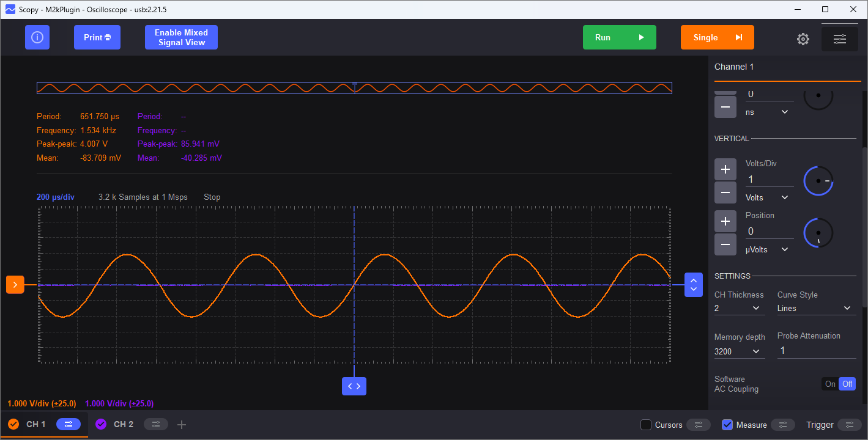Open the Memory depth dropdown
Image resolution: width=868 pixels, height=440 pixels.
(x=739, y=351)
